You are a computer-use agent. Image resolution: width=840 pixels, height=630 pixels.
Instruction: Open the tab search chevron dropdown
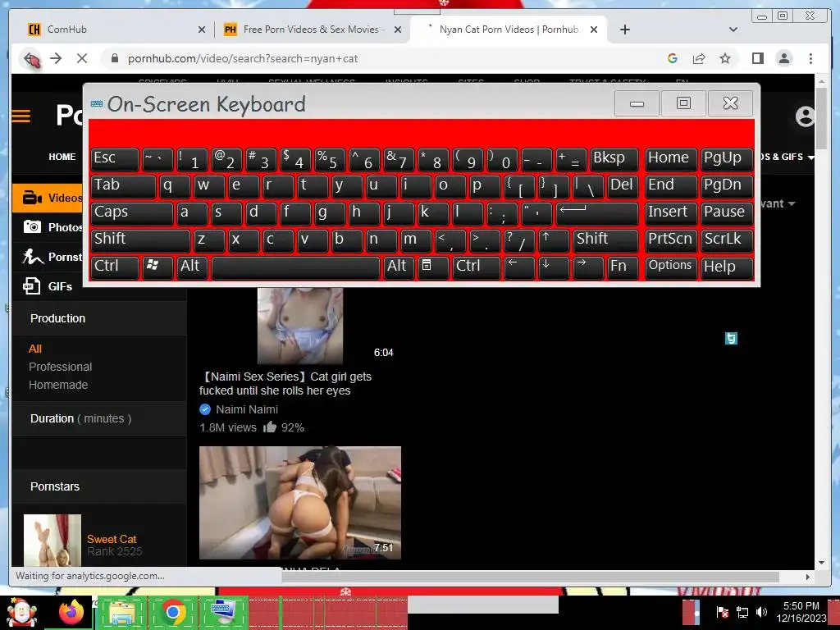pos(733,30)
